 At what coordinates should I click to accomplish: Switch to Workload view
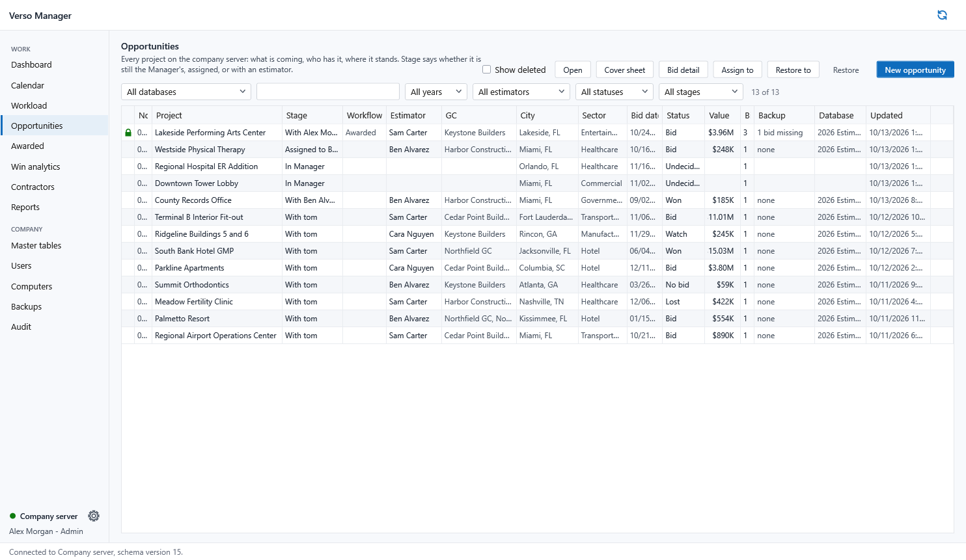coord(55,105)
